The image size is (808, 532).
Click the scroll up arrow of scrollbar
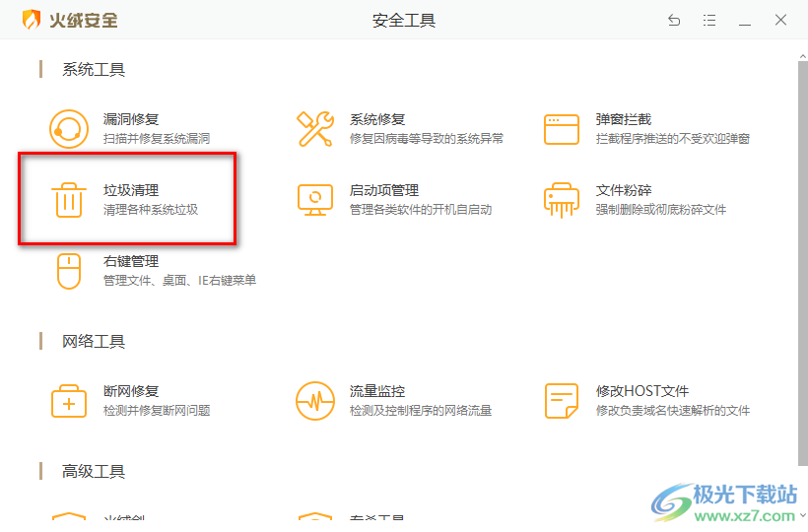pyautogui.click(x=801, y=49)
